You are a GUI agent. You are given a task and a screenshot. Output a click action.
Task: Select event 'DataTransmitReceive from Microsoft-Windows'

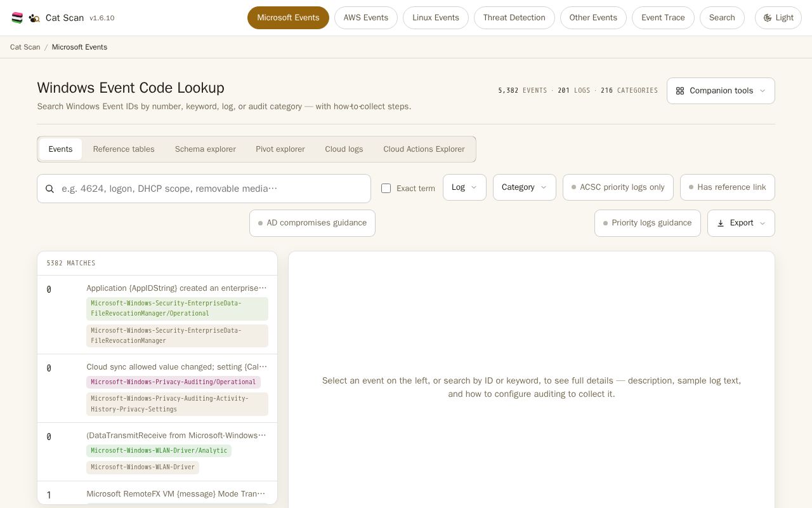(157, 452)
